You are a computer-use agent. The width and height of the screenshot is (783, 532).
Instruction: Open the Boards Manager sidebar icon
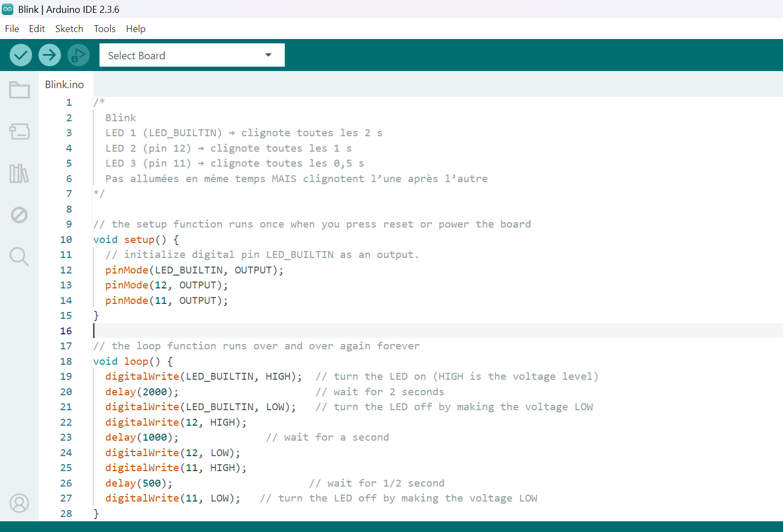[19, 131]
